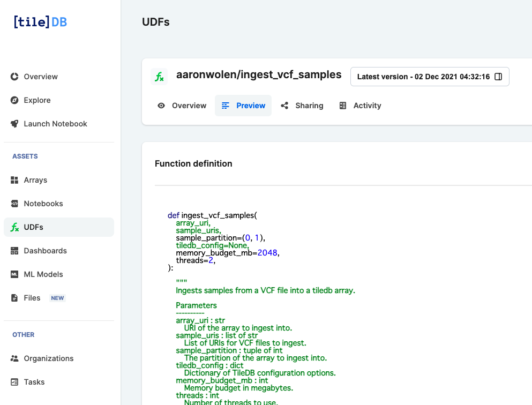Click the Organizations people icon
The image size is (532, 405).
(15, 358)
